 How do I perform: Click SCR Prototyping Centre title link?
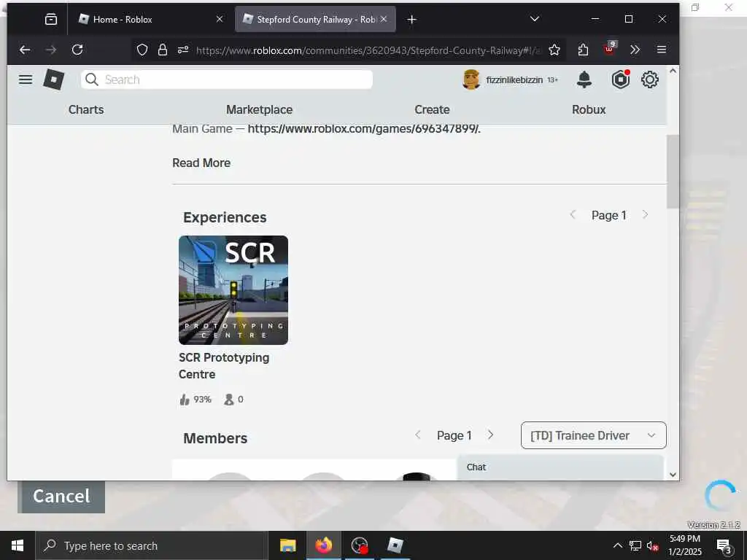[x=224, y=366]
